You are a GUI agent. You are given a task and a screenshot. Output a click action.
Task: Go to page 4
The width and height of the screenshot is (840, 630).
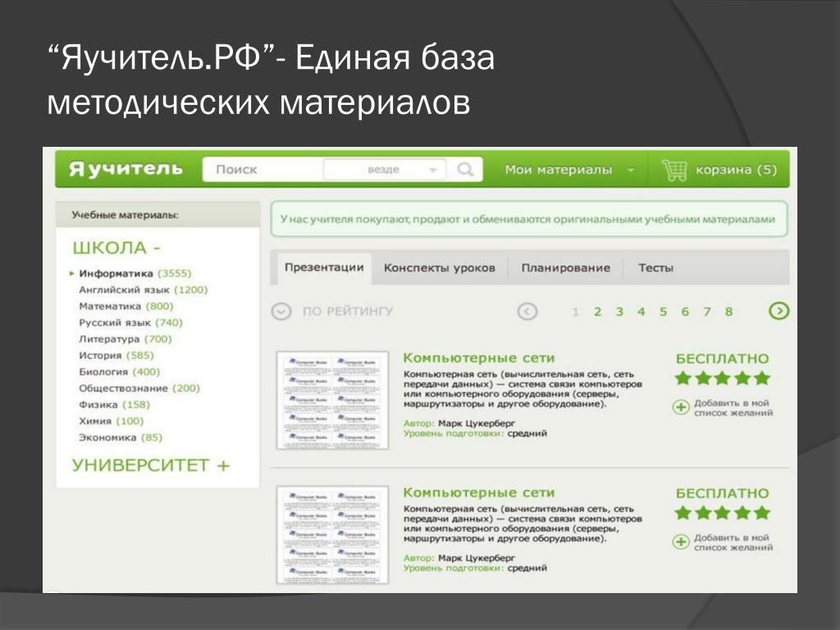(641, 312)
